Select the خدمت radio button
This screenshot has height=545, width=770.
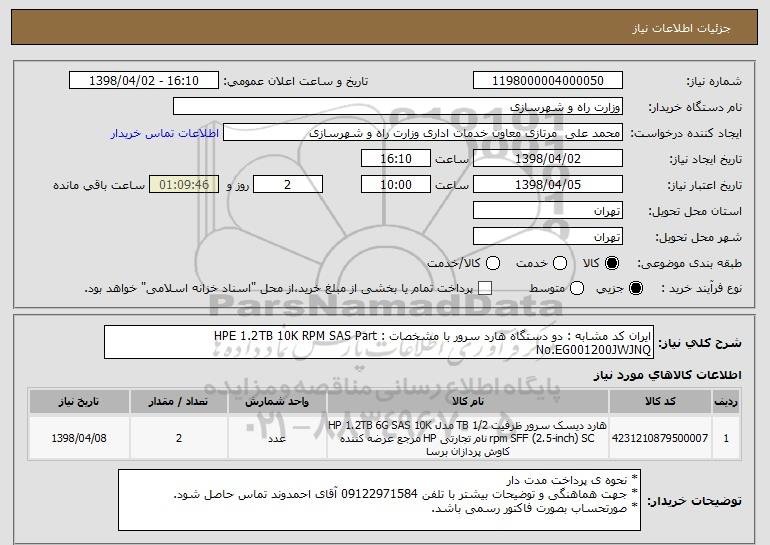click(x=560, y=263)
